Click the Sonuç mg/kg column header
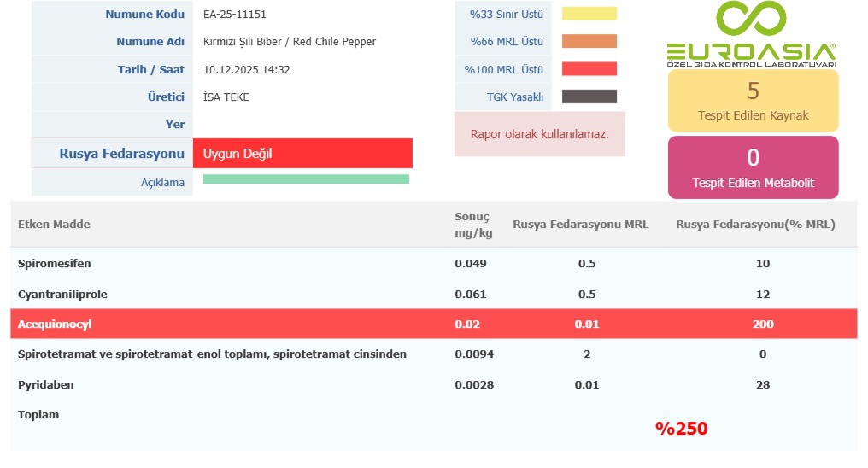 [x=472, y=225]
